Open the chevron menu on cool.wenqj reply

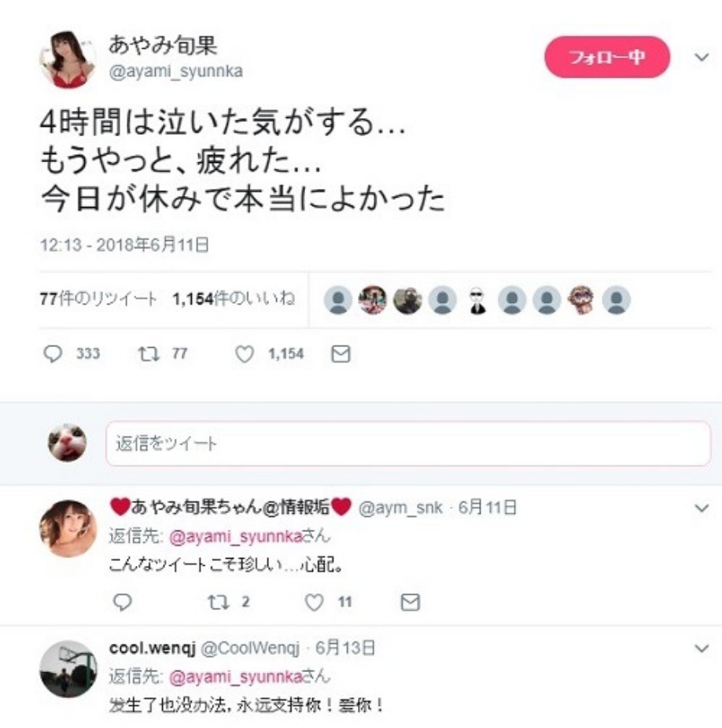(702, 649)
